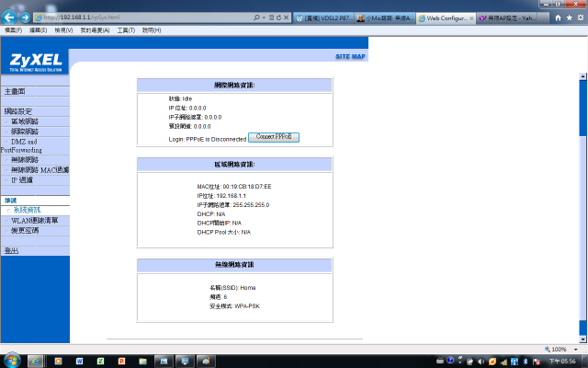Refresh the page with the reload icon

click(278, 17)
